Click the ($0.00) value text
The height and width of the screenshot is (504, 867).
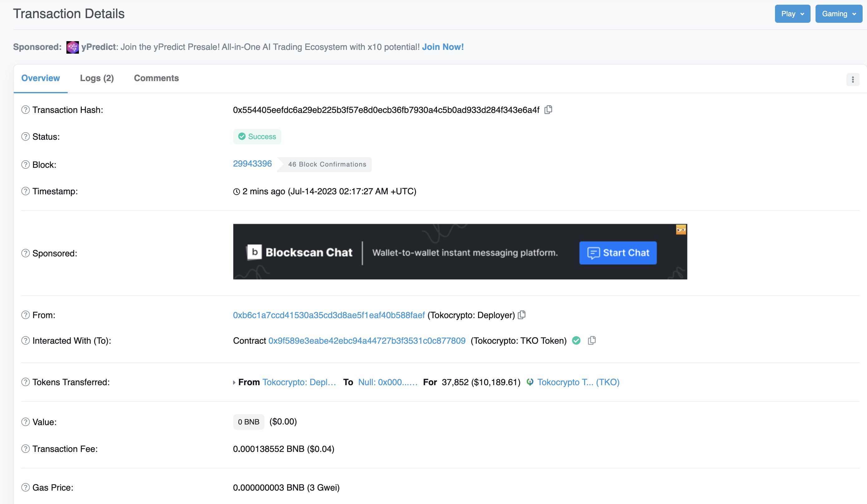pos(283,421)
